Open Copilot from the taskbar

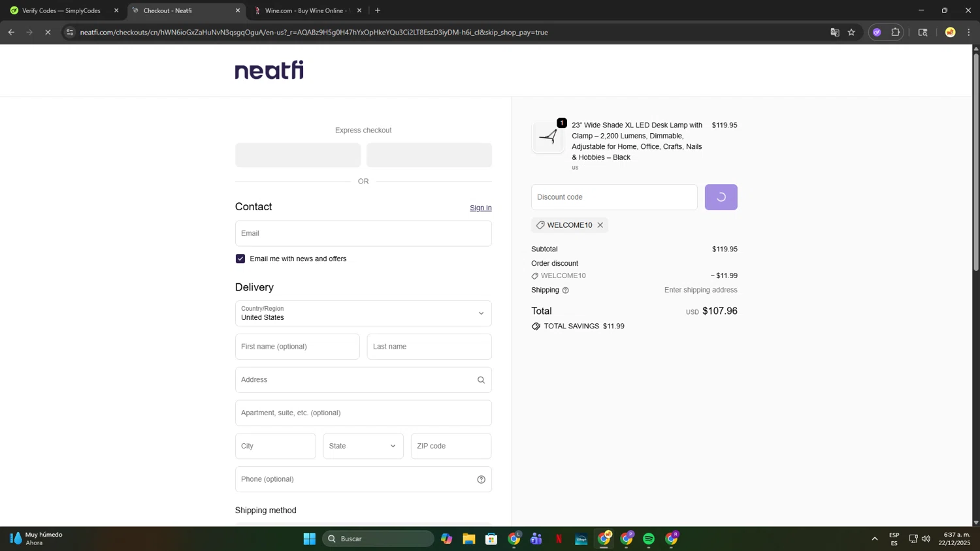point(447,539)
